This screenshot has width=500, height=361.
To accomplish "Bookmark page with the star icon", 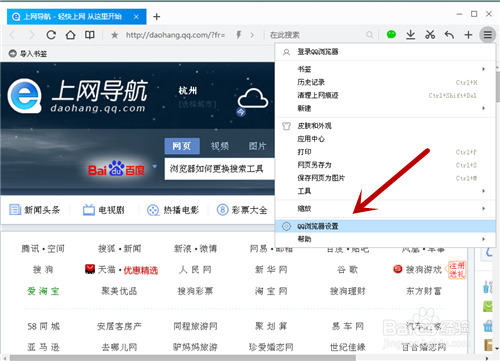I will (x=114, y=35).
